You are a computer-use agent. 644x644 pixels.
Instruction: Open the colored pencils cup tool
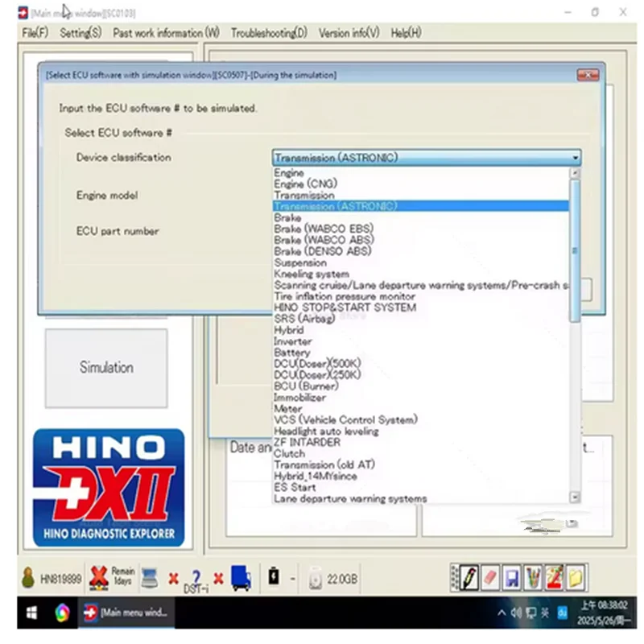click(533, 578)
